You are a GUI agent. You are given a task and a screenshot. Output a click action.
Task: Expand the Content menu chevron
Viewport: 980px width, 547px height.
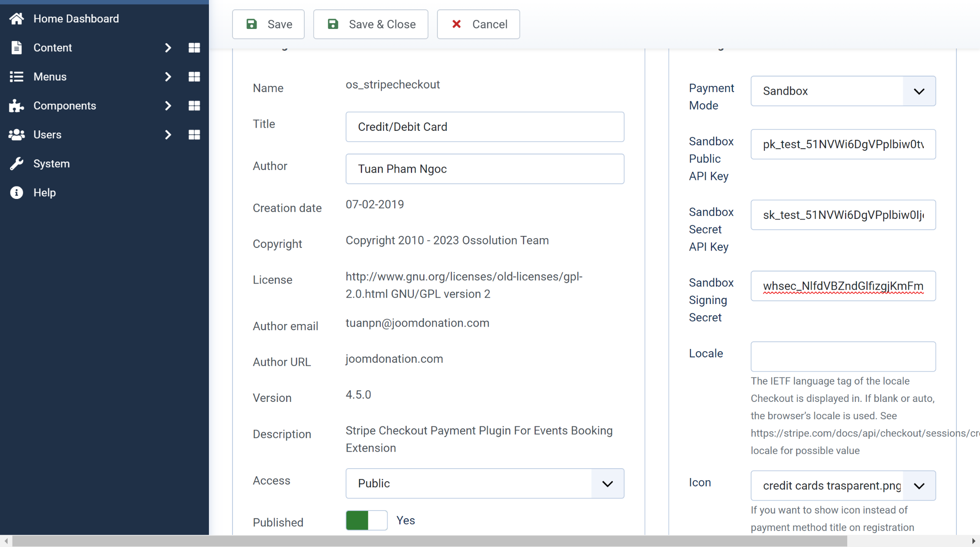click(x=168, y=48)
